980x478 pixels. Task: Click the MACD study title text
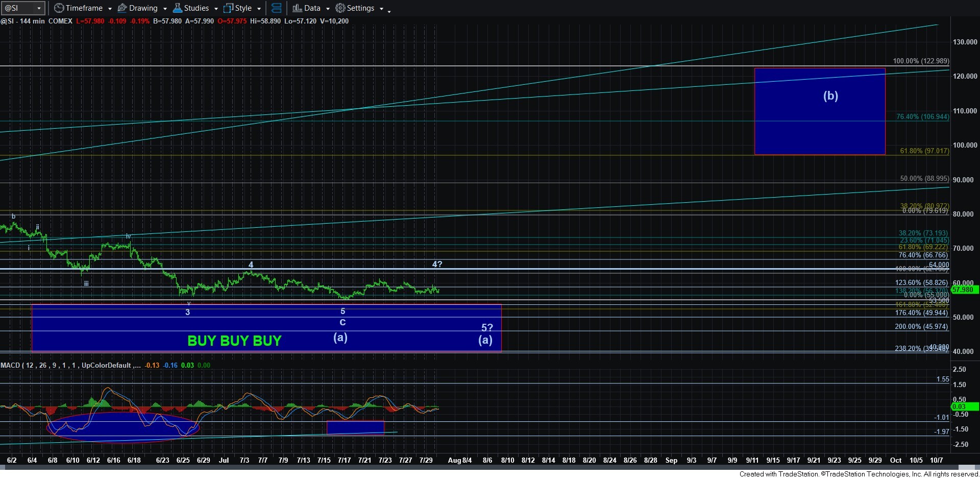[70, 365]
